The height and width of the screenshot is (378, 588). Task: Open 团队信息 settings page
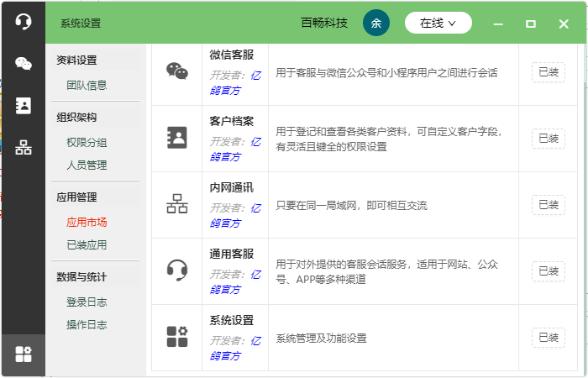pos(87,85)
